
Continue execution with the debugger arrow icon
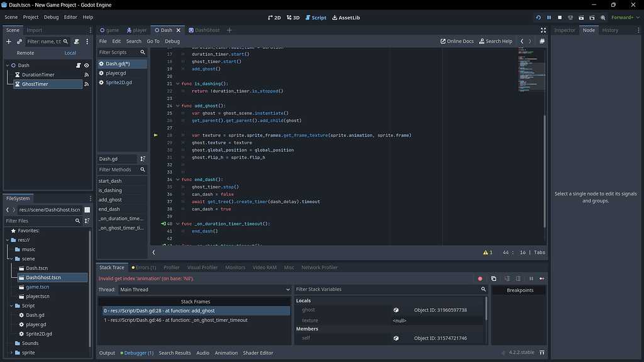(542, 278)
